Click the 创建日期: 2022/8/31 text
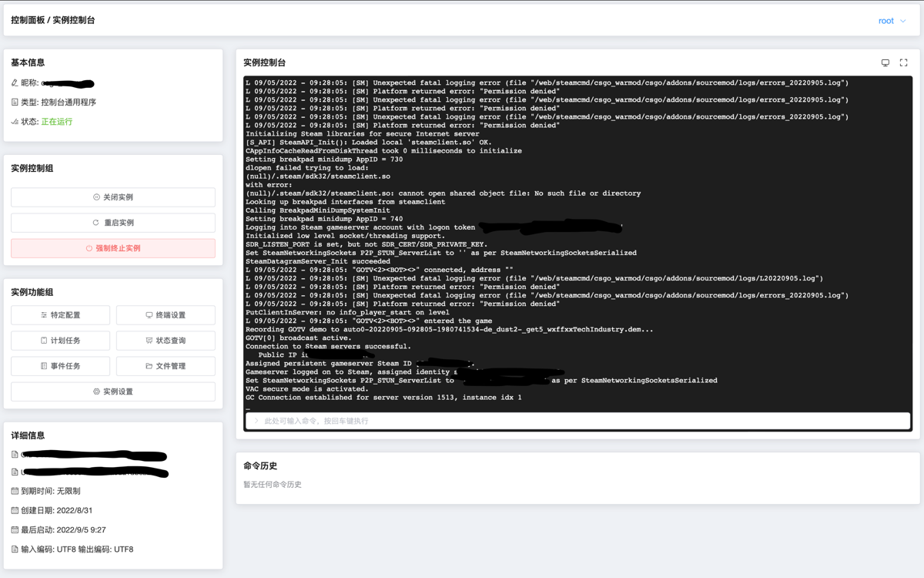Viewport: 924px width, 578px height. pyautogui.click(x=56, y=510)
